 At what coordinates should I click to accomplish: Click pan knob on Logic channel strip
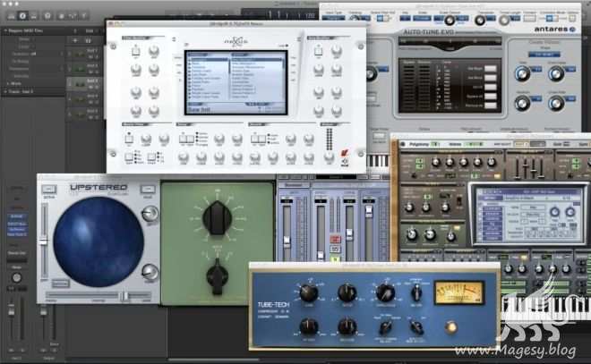point(16,278)
